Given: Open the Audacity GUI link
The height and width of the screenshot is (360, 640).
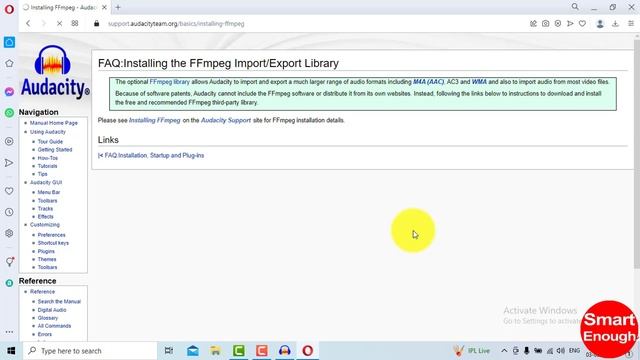Looking at the screenshot, I should click(x=46, y=182).
